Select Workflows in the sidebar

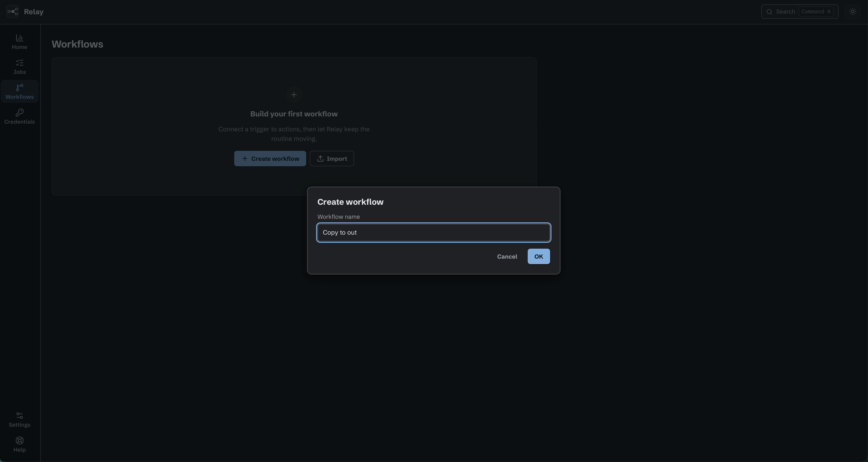(x=19, y=91)
